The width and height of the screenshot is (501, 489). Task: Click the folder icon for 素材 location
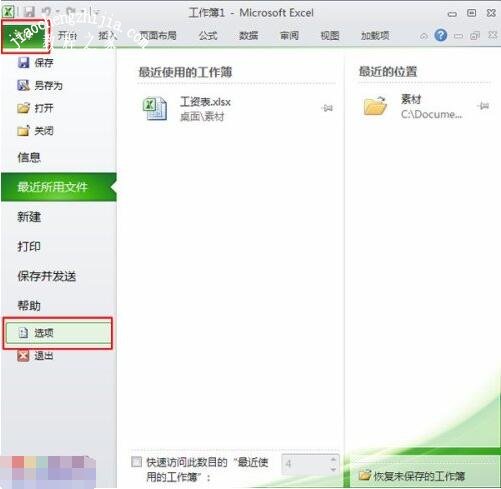375,106
